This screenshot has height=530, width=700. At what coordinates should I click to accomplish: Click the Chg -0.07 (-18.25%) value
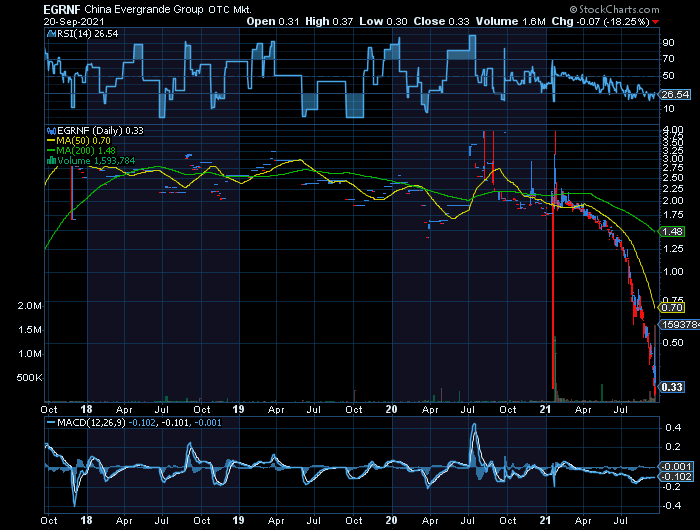point(600,21)
